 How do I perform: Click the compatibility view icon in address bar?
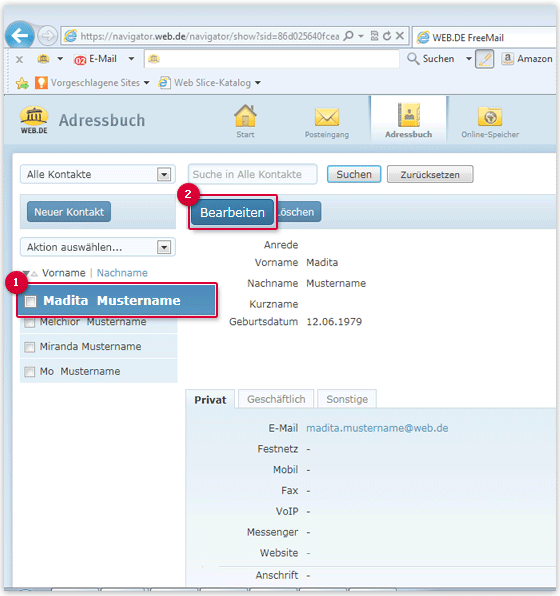[x=374, y=36]
